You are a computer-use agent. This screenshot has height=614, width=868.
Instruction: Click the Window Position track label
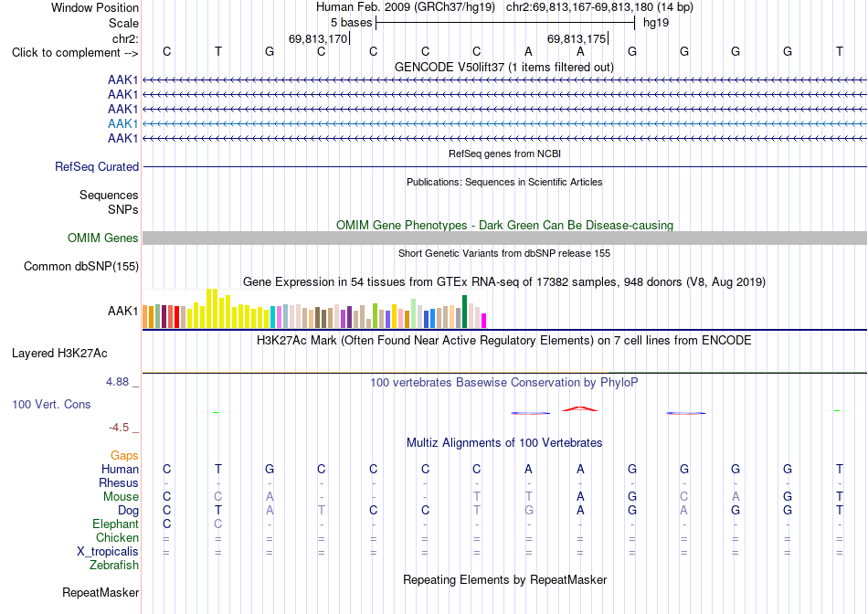coord(95,7)
